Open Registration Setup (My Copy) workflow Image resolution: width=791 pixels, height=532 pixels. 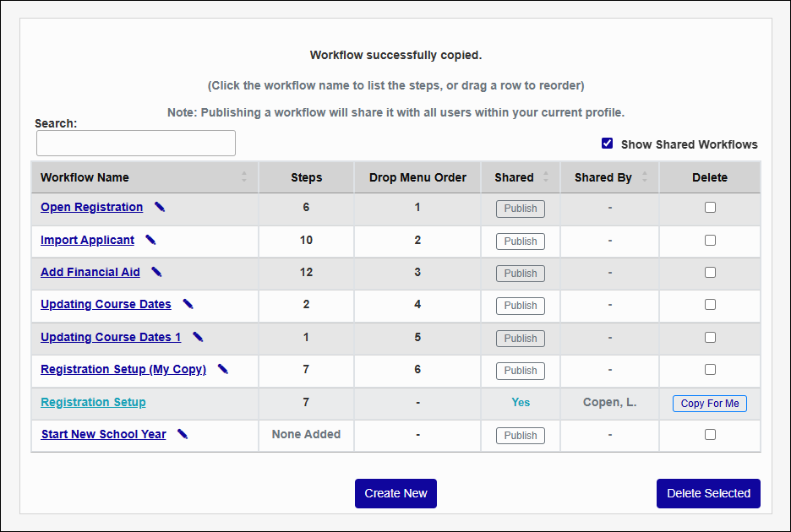123,370
